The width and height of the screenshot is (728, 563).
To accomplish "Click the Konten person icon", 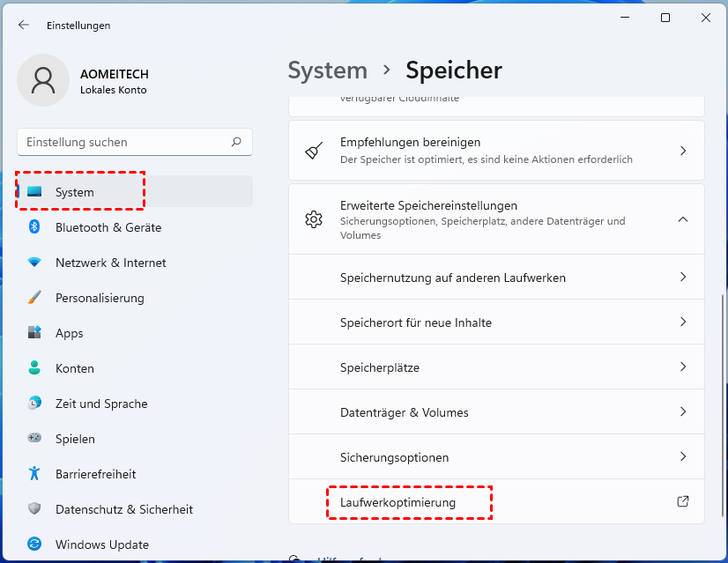I will (34, 368).
